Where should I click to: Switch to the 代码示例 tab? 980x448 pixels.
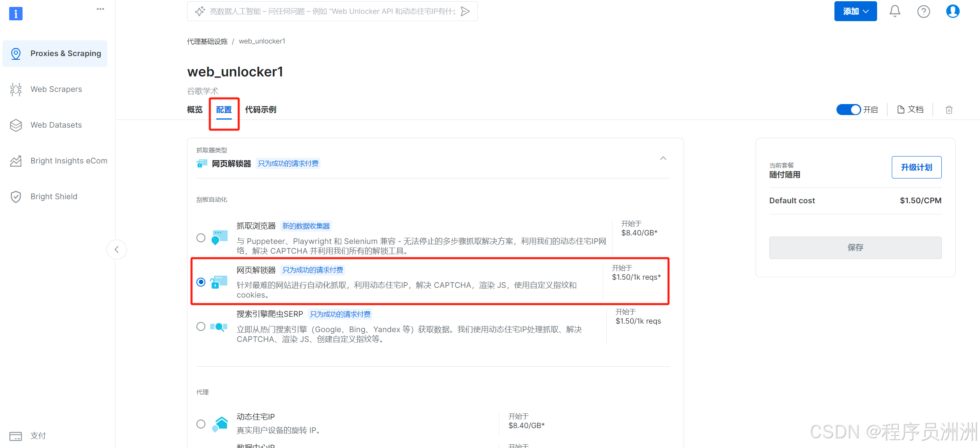[261, 110]
